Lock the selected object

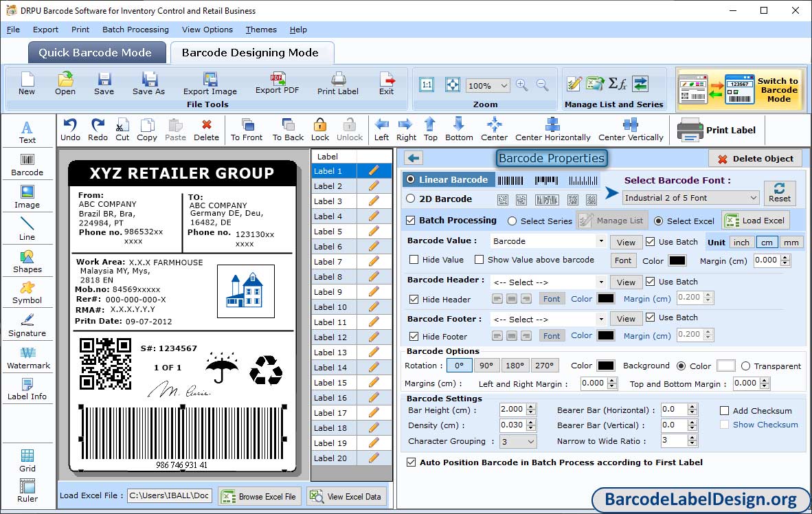320,130
